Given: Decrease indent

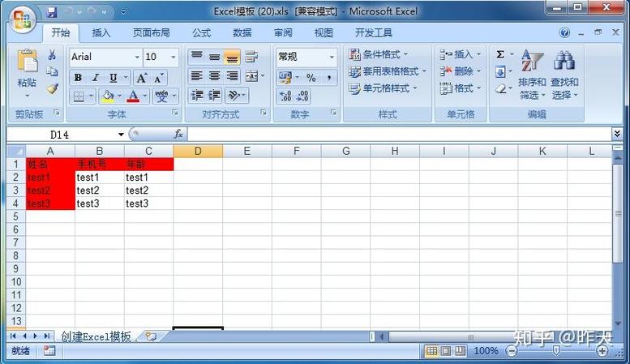Looking at the screenshot, I should coord(197,95).
